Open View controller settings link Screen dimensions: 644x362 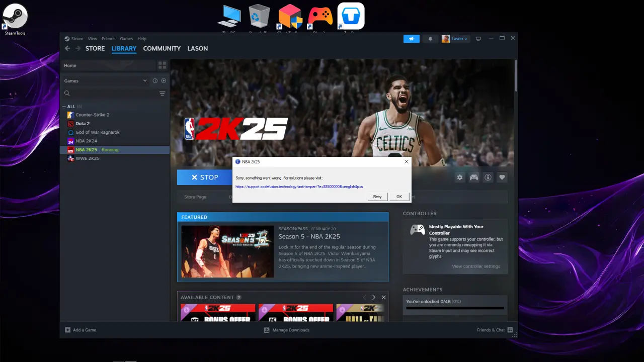pyautogui.click(x=476, y=266)
